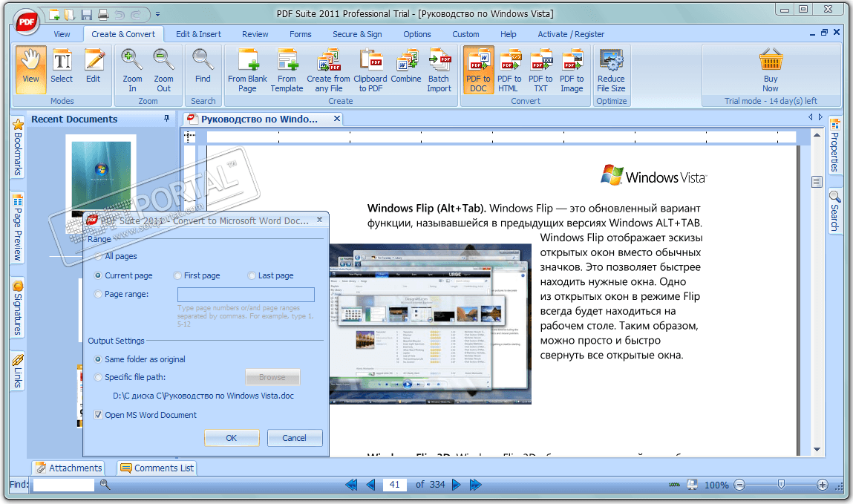
Task: Click Clipboard to PDF
Action: (370, 69)
